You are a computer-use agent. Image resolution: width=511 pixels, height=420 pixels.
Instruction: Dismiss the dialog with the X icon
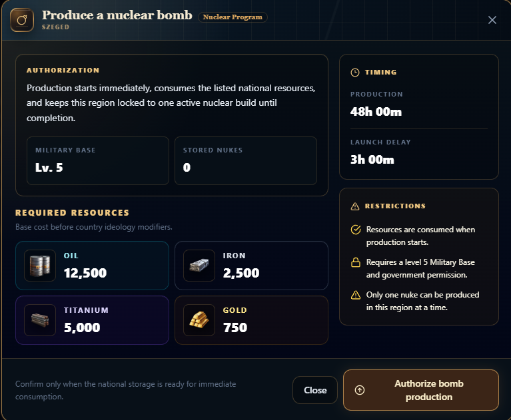492,20
